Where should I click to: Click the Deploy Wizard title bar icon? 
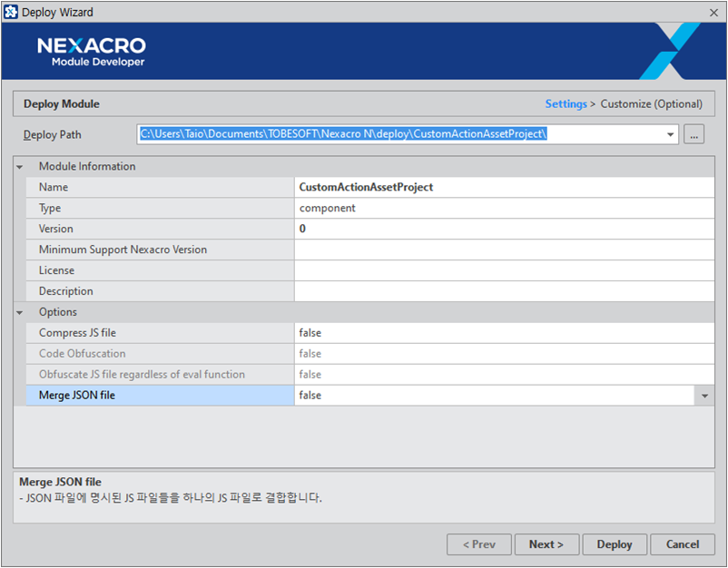click(10, 12)
